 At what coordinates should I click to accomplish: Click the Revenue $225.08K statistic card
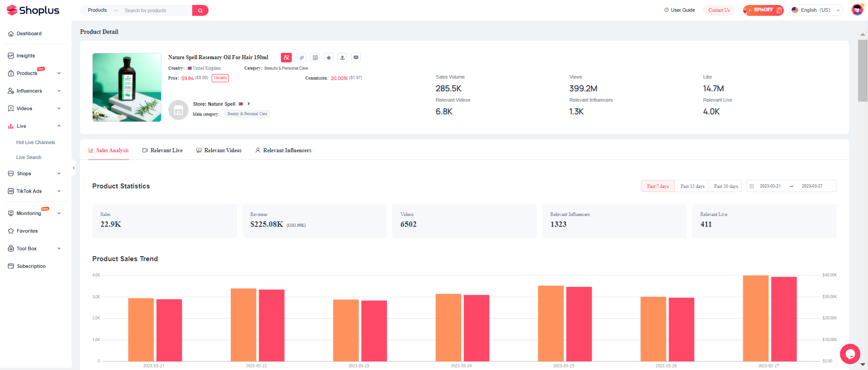click(314, 221)
